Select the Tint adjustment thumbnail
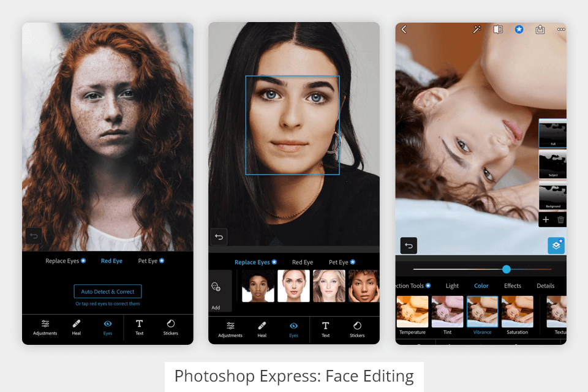The image size is (588, 392). pyautogui.click(x=447, y=312)
